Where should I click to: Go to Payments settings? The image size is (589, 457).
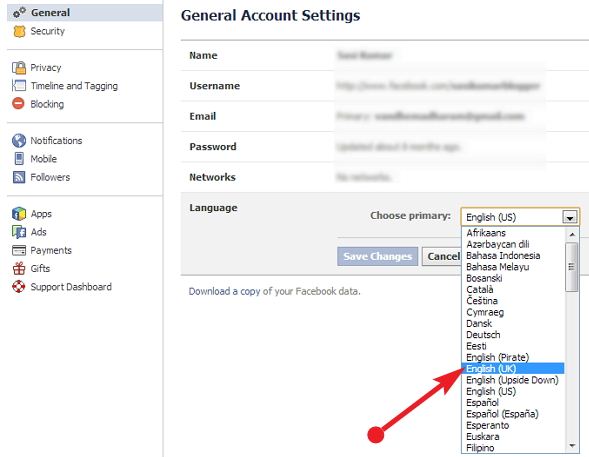point(51,250)
